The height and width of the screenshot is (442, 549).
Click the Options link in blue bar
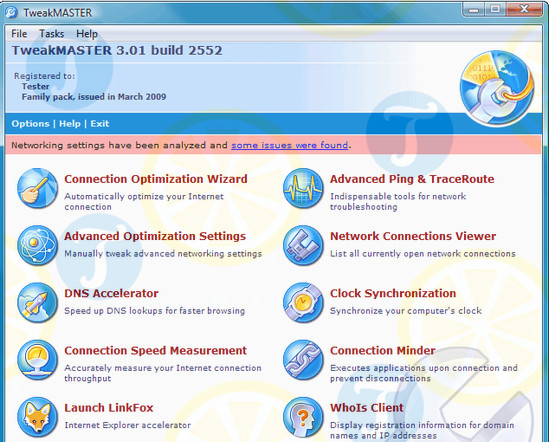coord(30,124)
